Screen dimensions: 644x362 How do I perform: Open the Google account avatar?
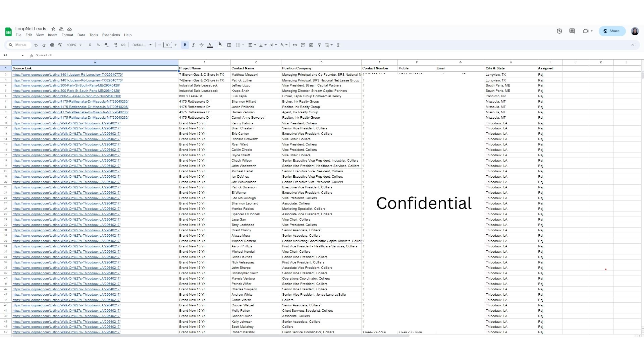coord(635,31)
